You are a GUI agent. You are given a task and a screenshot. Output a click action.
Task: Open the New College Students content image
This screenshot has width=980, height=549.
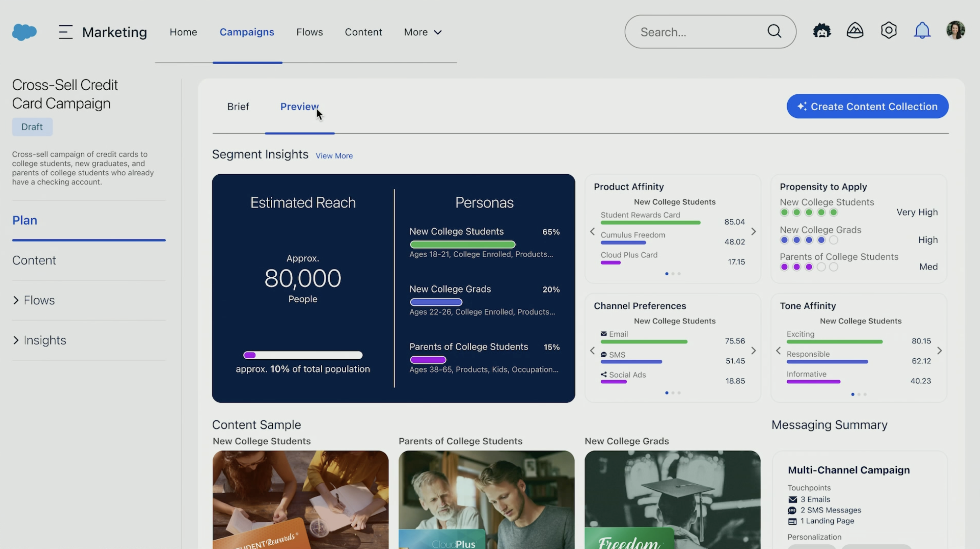click(300, 499)
